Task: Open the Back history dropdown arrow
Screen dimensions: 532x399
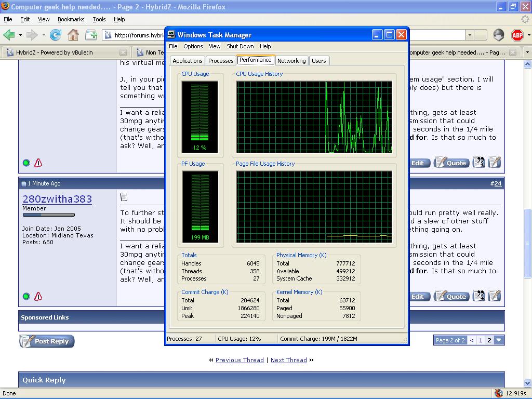Action: pyautogui.click(x=20, y=35)
